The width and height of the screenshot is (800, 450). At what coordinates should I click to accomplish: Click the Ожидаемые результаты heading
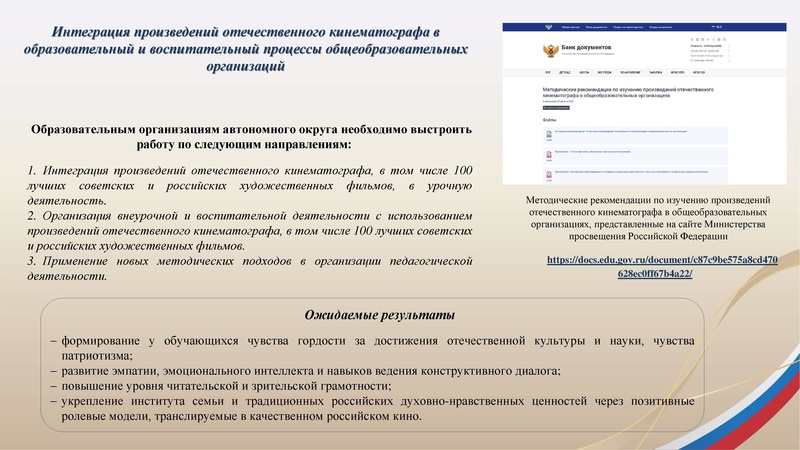pyautogui.click(x=379, y=315)
